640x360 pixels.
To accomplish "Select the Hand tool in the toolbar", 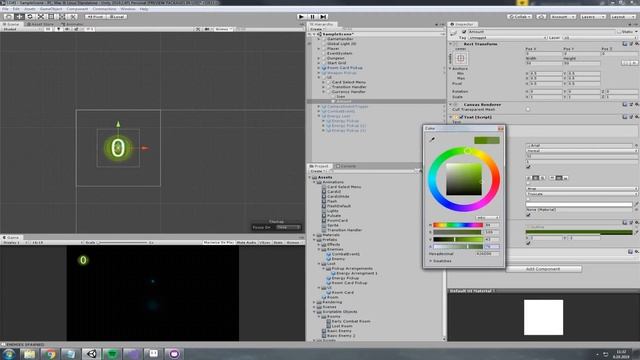I will [9, 17].
